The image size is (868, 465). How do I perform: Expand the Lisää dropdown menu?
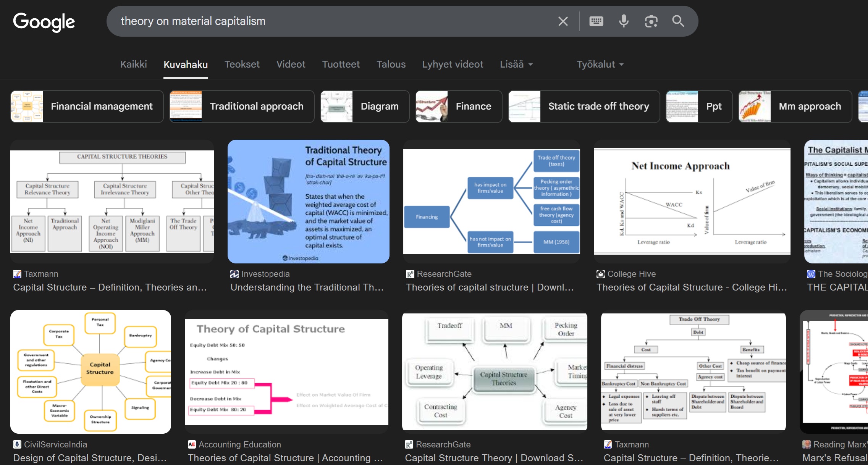point(516,64)
